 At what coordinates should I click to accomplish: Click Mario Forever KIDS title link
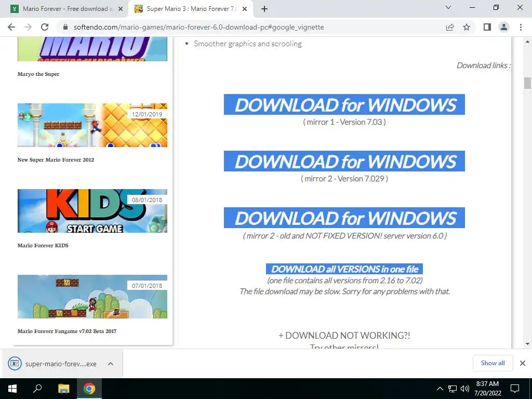43,245
